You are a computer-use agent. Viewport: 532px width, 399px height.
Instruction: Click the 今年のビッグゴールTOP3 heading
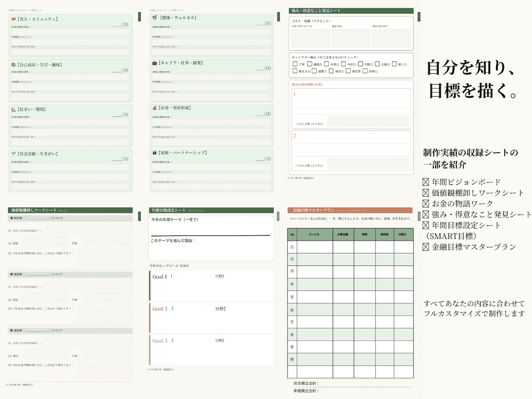click(x=169, y=266)
